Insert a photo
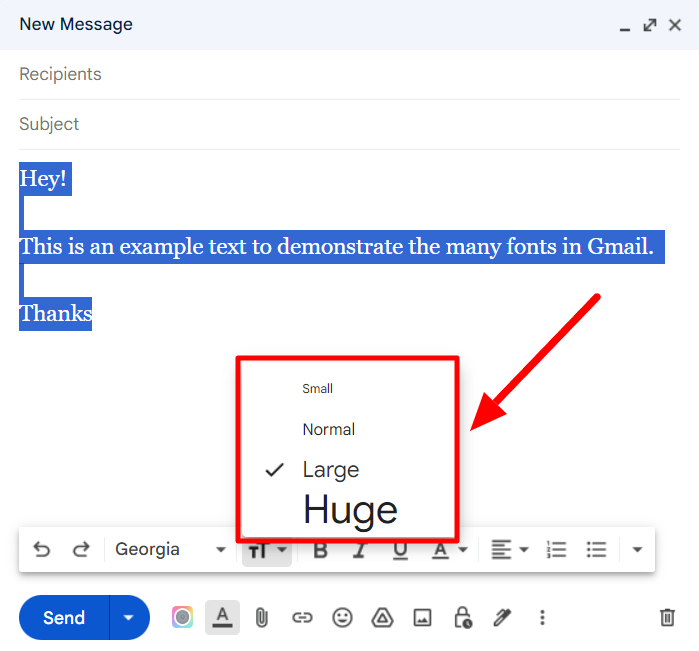699x651 pixels. click(422, 618)
